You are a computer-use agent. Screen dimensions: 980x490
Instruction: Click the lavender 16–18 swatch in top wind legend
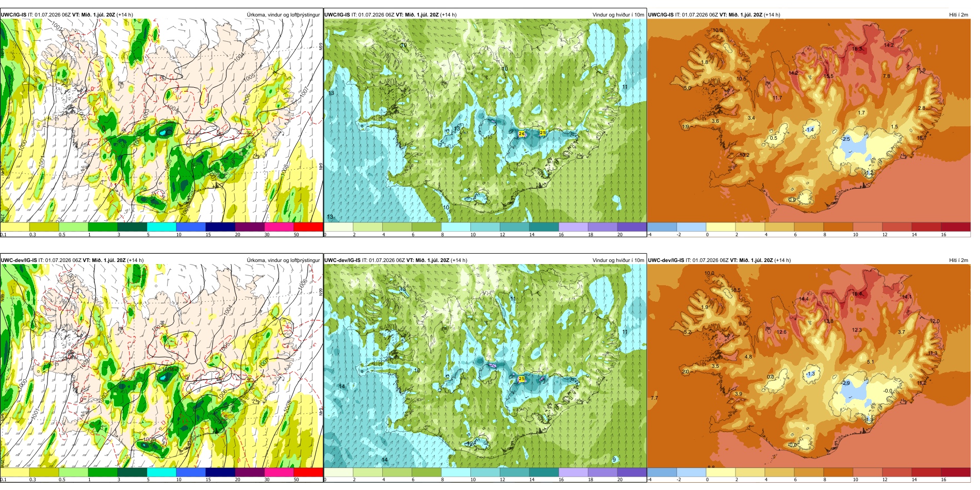(573, 227)
